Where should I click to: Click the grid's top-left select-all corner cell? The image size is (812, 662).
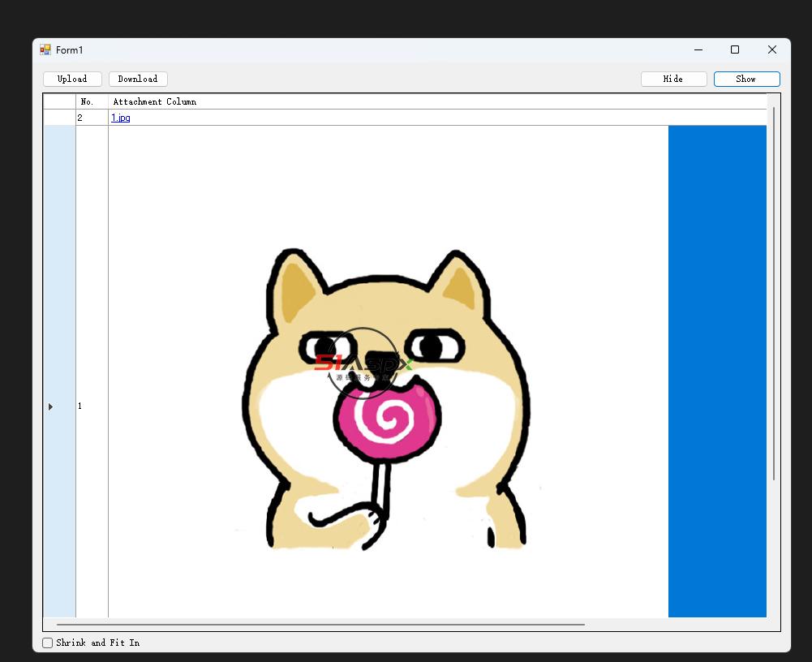(59, 101)
